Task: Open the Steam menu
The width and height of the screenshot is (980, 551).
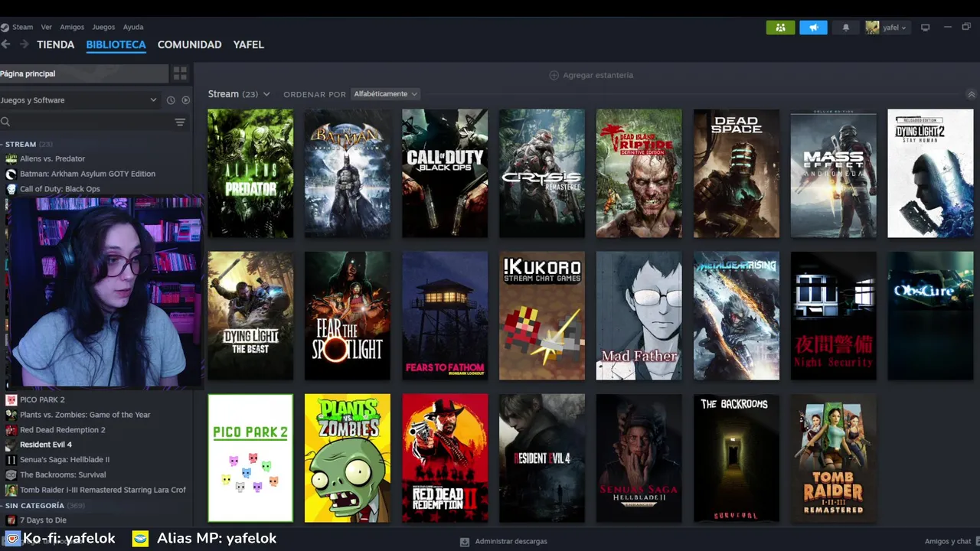Action: (x=22, y=27)
